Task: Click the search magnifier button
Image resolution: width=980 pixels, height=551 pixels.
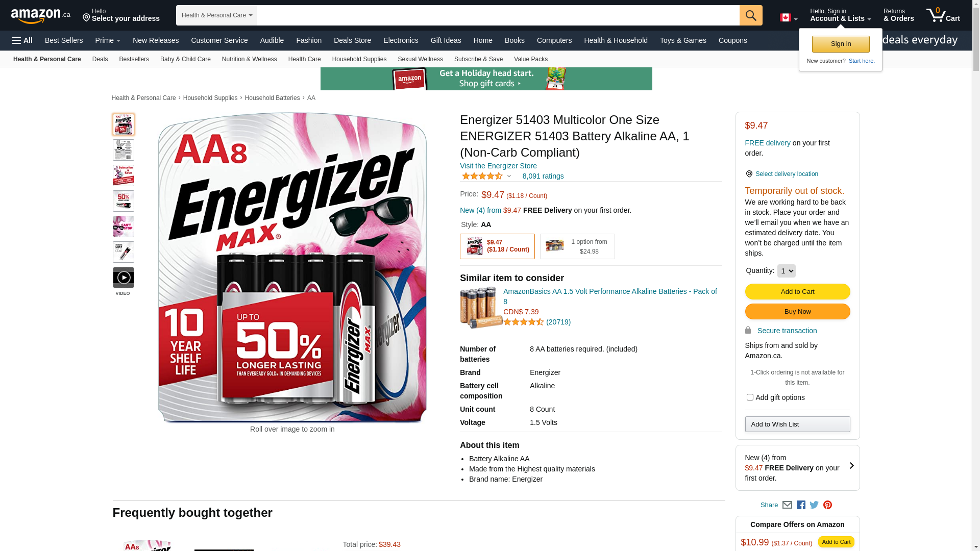Action: [x=751, y=15]
